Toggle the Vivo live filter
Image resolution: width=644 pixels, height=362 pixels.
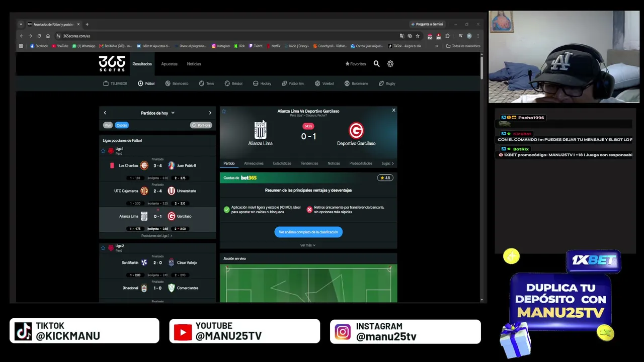pyautogui.click(x=108, y=125)
